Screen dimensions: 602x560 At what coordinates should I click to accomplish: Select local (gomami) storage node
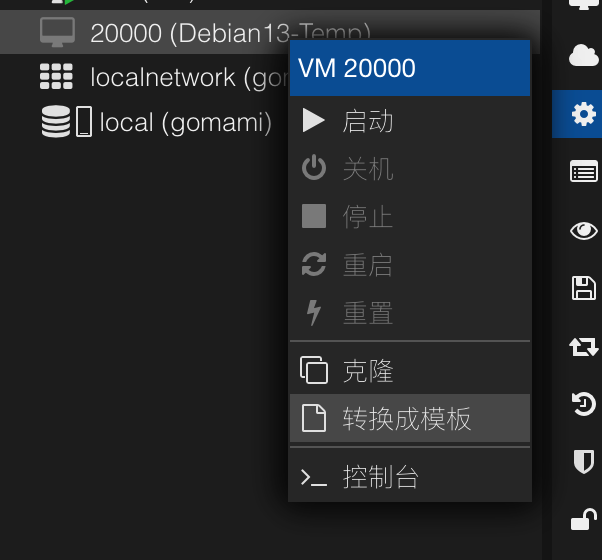click(185, 123)
